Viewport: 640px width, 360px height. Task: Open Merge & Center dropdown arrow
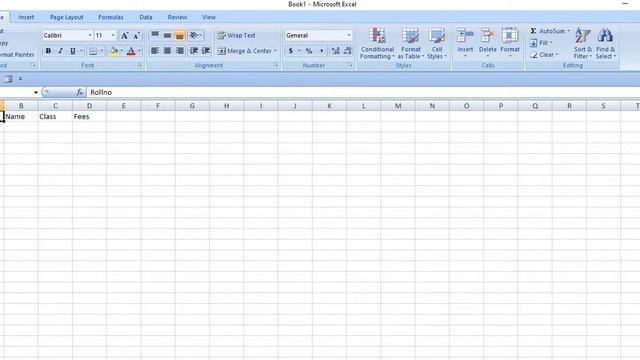pyautogui.click(x=276, y=51)
